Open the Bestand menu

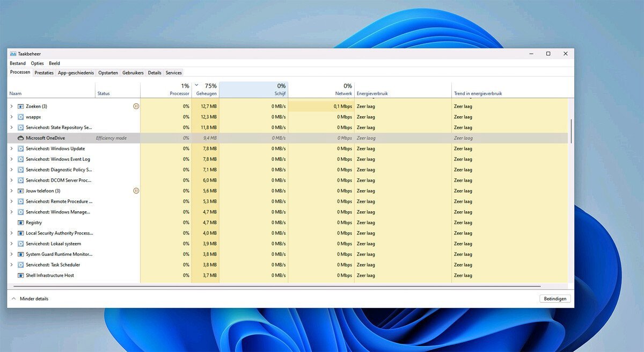click(x=18, y=63)
